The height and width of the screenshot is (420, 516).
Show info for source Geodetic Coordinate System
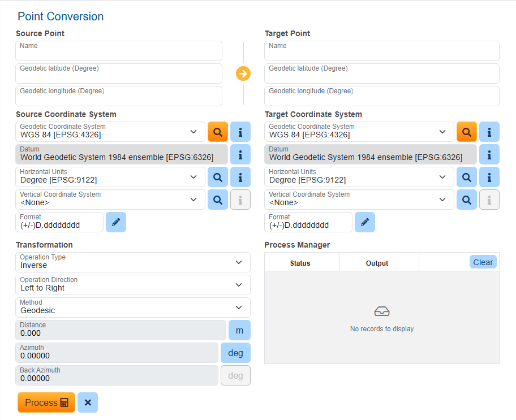(x=240, y=132)
